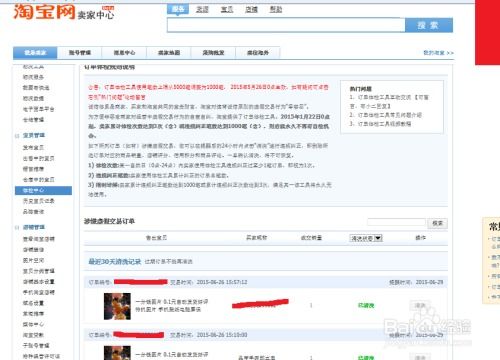The image size is (500, 360).
Task: Open 仓库中的宝贝 in the sidebar
Action: pos(39,180)
